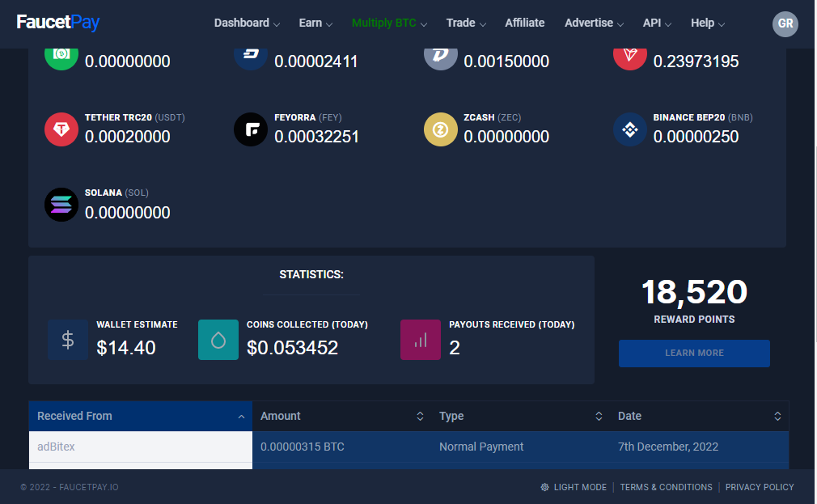Click the Solana coin icon

click(61, 205)
